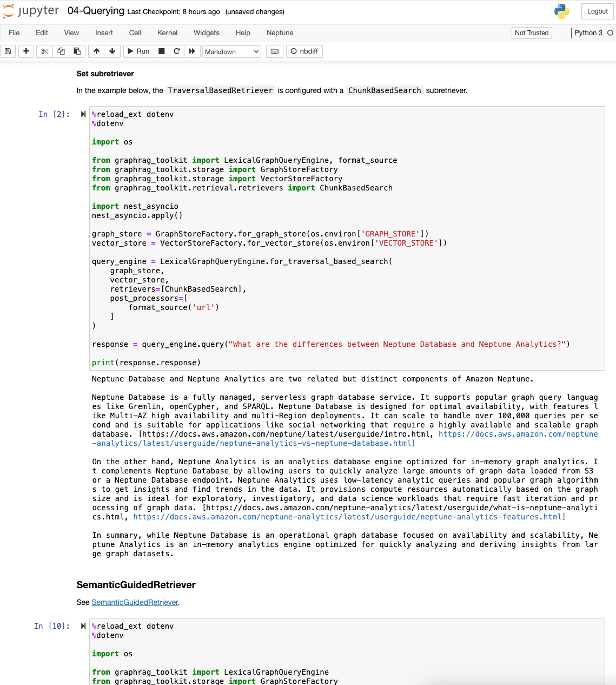Open the Help menu
The width and height of the screenshot is (616, 685).
pos(243,33)
